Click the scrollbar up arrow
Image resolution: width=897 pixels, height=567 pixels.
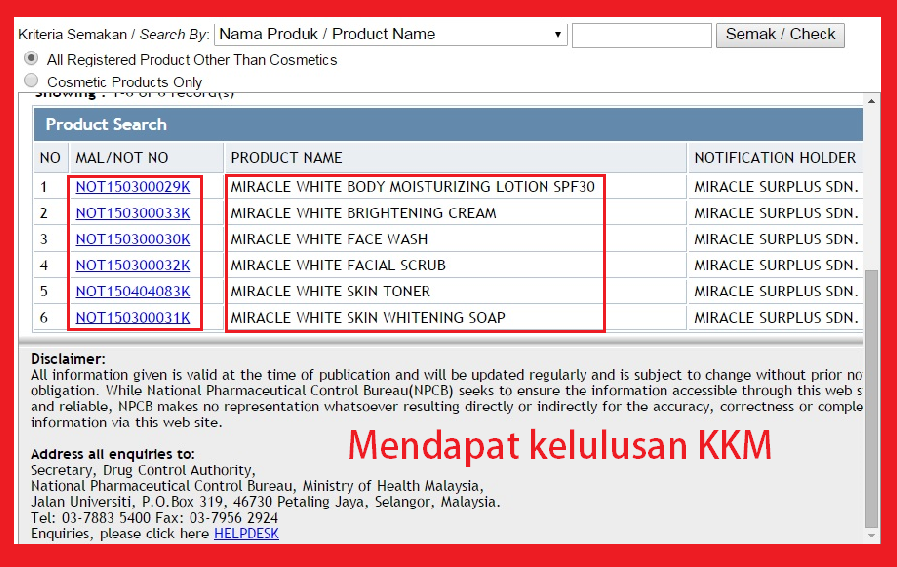(871, 101)
